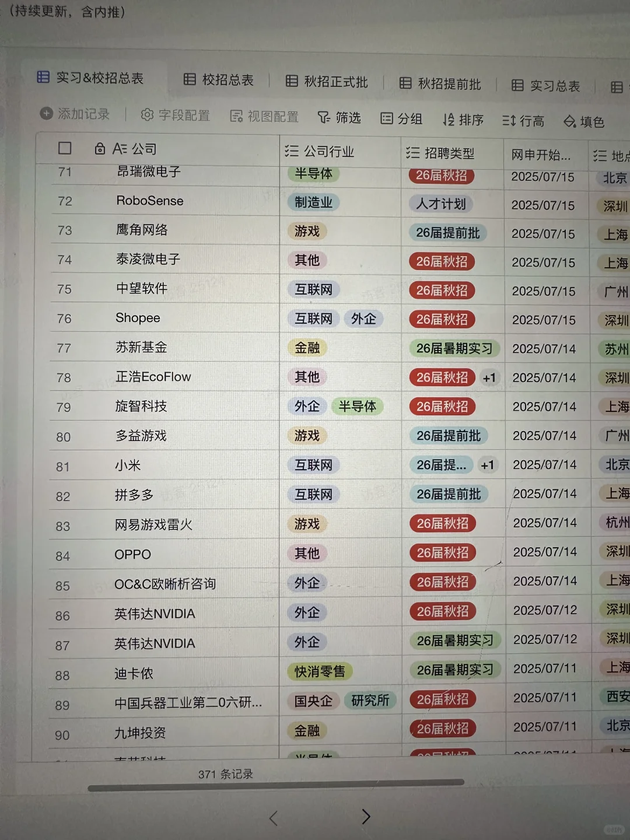
Task: Click the 26届提前批 tag in 拼多多 row
Action: coord(448,494)
